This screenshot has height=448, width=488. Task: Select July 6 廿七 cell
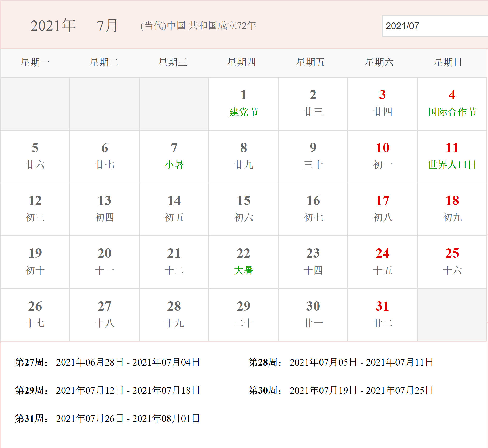[x=104, y=157]
